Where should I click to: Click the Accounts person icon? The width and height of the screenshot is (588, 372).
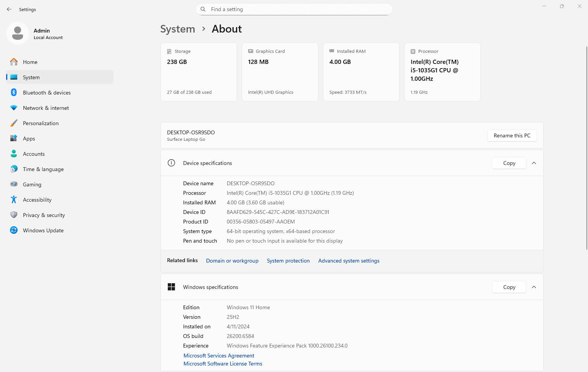point(14,153)
